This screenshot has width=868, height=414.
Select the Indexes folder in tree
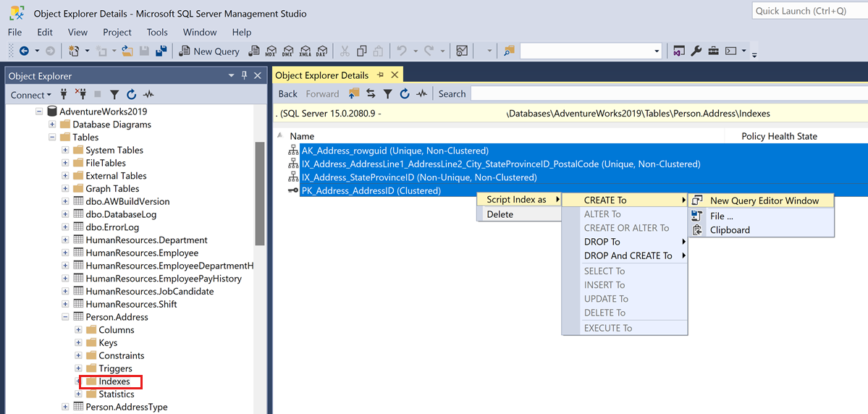point(114,381)
